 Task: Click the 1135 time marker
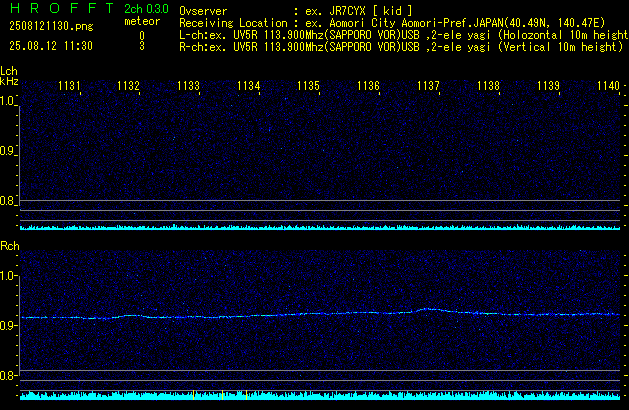coord(308,86)
